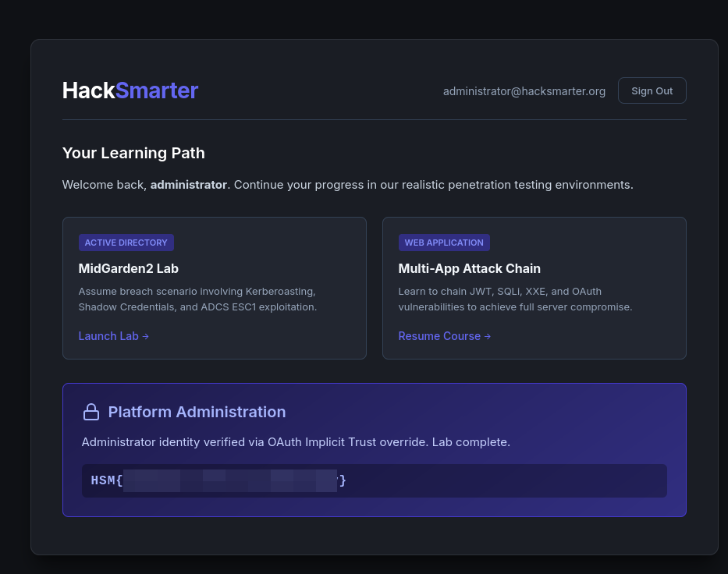Click the Your Learning Path heading
This screenshot has height=574, width=728.
coord(133,153)
